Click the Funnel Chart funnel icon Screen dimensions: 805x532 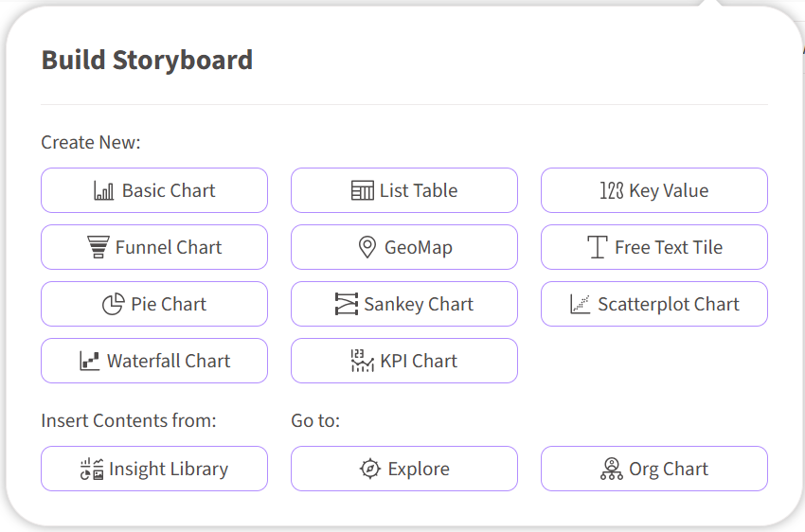(x=98, y=247)
